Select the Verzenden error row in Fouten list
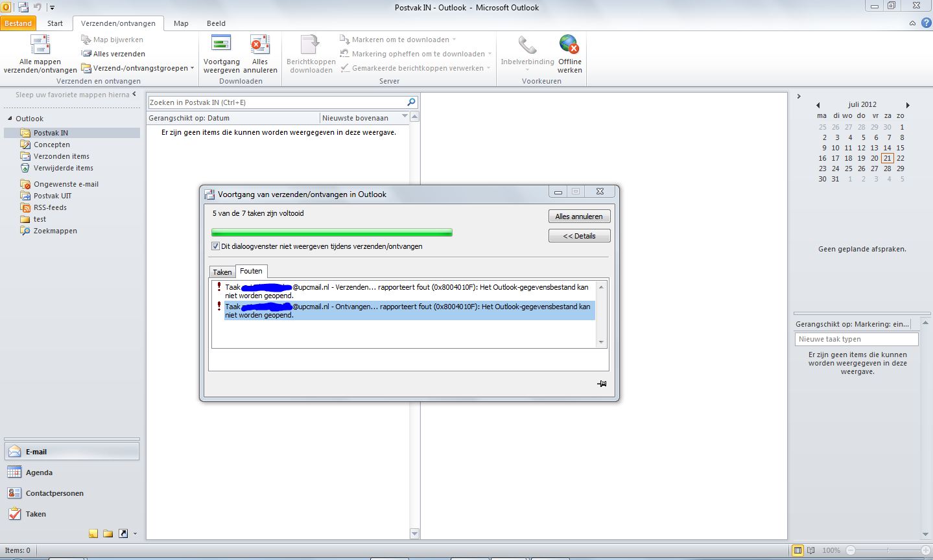Viewport: 933px width, 560px height. click(x=404, y=291)
